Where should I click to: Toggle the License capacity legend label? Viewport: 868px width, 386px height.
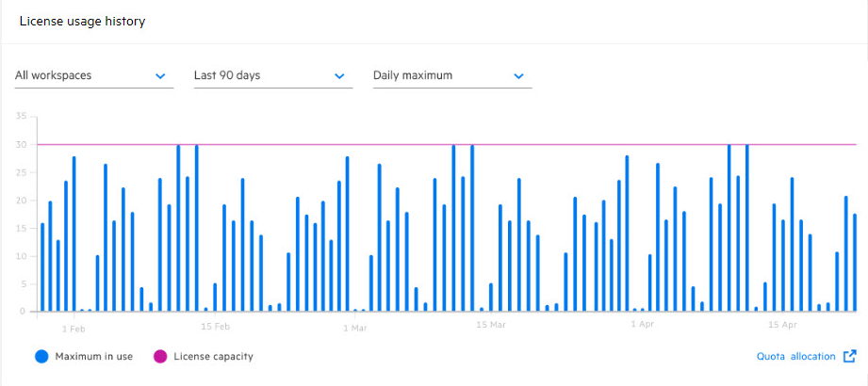click(x=213, y=357)
